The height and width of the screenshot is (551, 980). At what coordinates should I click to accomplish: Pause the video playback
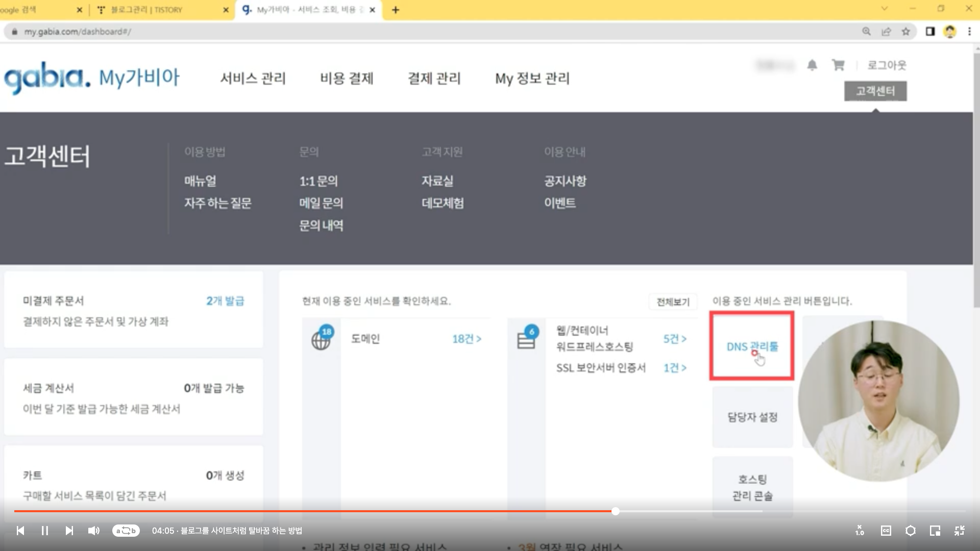click(45, 531)
